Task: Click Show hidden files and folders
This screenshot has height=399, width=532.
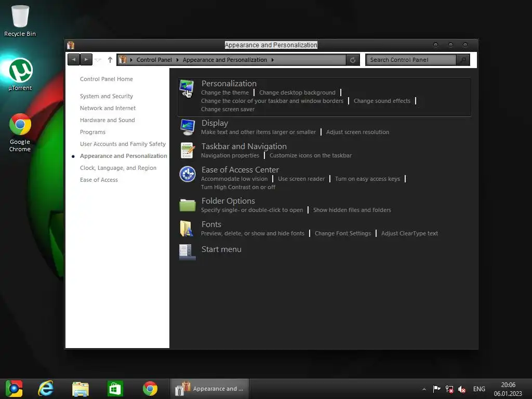Action: pyautogui.click(x=352, y=210)
